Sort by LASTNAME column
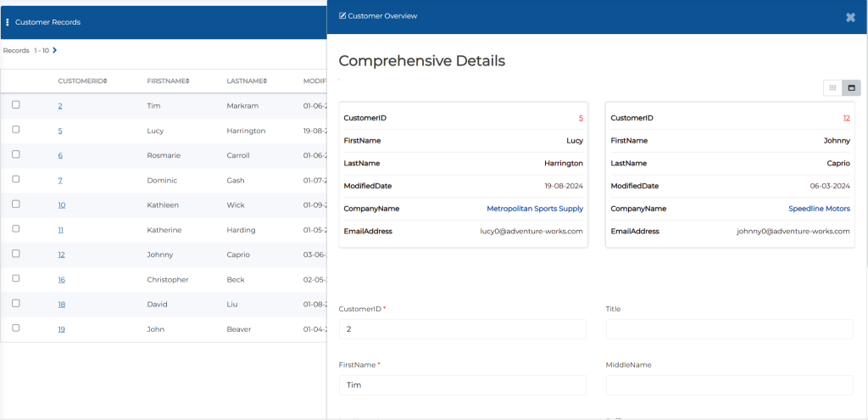The image size is (868, 420). click(247, 81)
